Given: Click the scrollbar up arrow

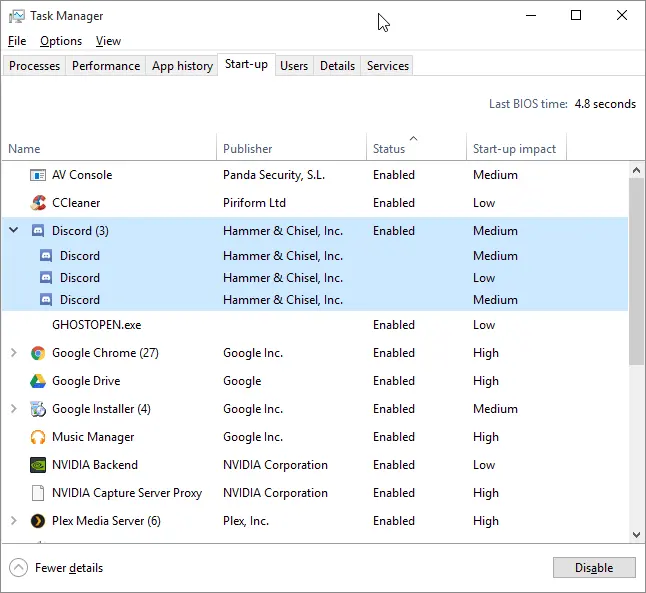Looking at the screenshot, I should click(637, 170).
